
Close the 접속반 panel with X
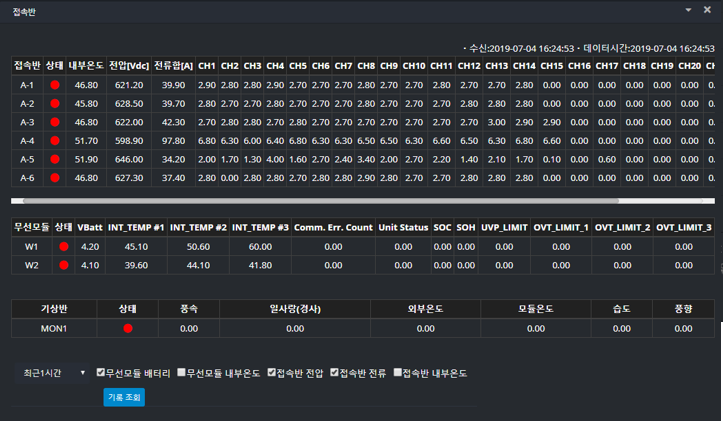click(707, 9)
